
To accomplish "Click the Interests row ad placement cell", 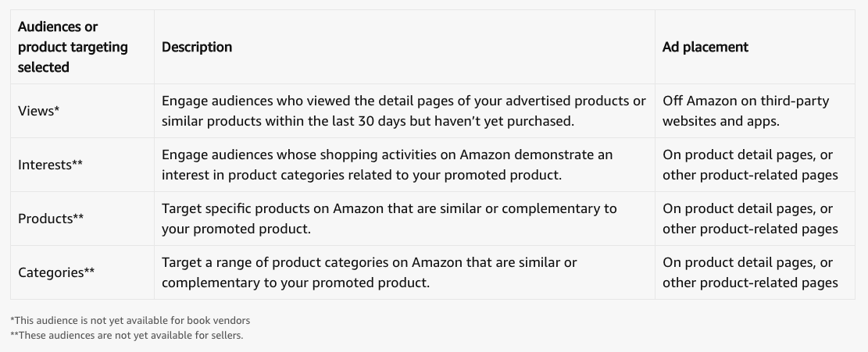I will tap(749, 165).
